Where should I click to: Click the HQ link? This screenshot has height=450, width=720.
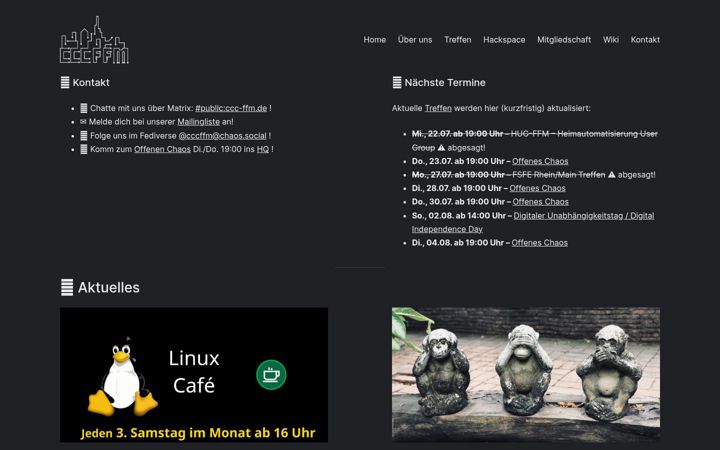tap(263, 149)
